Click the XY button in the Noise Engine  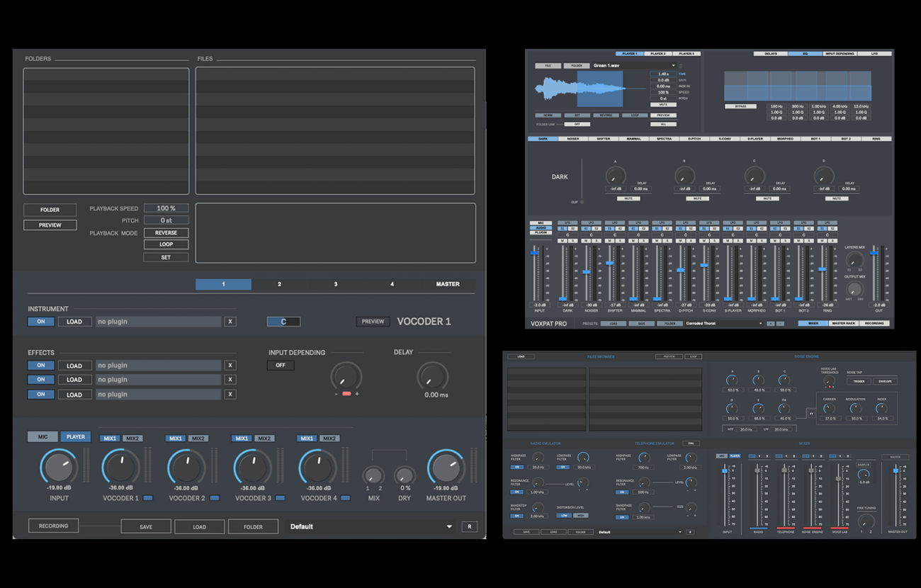coord(811,414)
